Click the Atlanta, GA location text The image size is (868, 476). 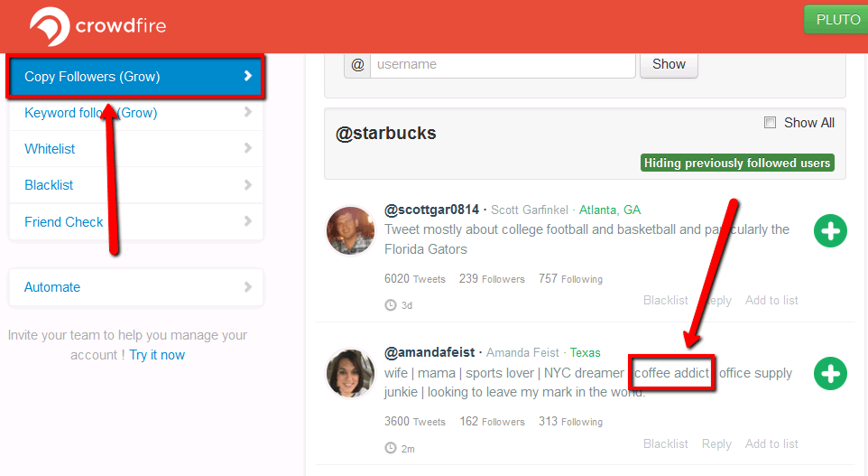click(610, 210)
